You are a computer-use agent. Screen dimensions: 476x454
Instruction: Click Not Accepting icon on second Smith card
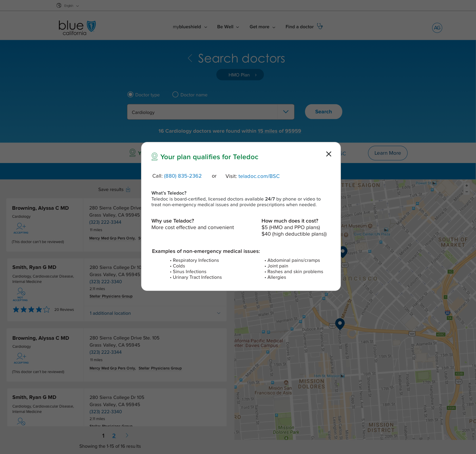(x=21, y=421)
